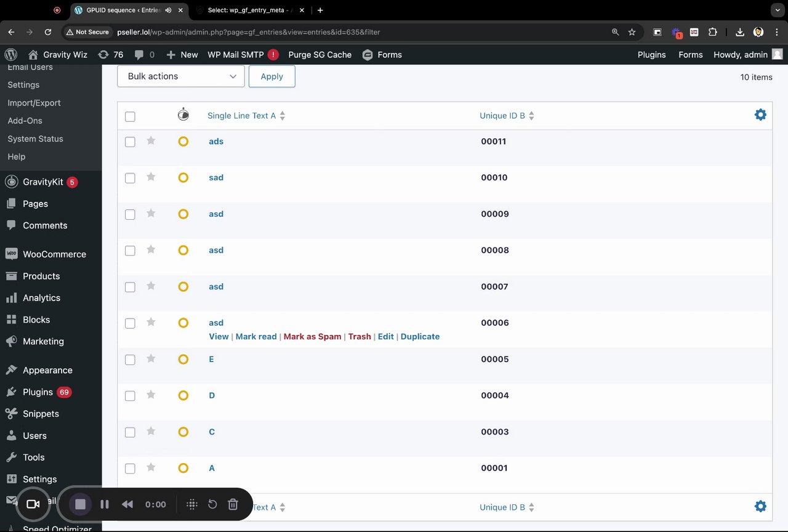Open column settings gear in table footer
This screenshot has height=532, width=788.
coord(760,506)
